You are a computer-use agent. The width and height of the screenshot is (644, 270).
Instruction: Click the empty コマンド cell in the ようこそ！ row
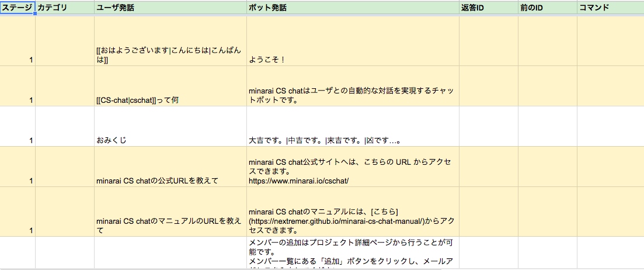pos(610,41)
